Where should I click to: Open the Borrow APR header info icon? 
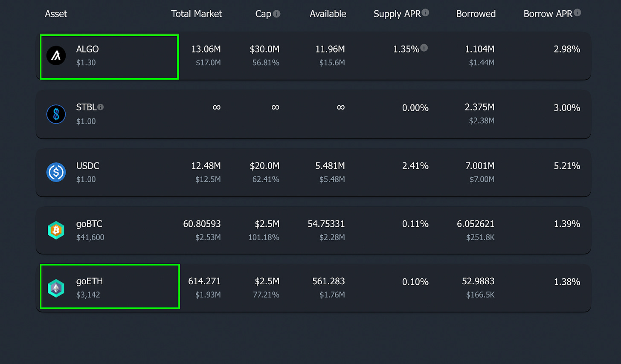click(577, 12)
